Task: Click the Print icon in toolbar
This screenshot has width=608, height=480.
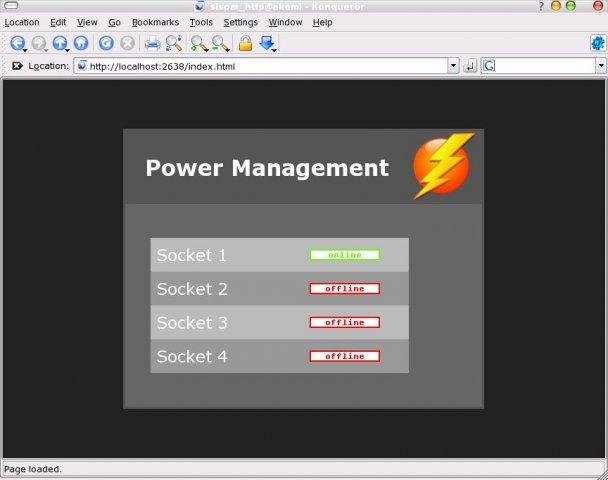Action: tap(152, 43)
